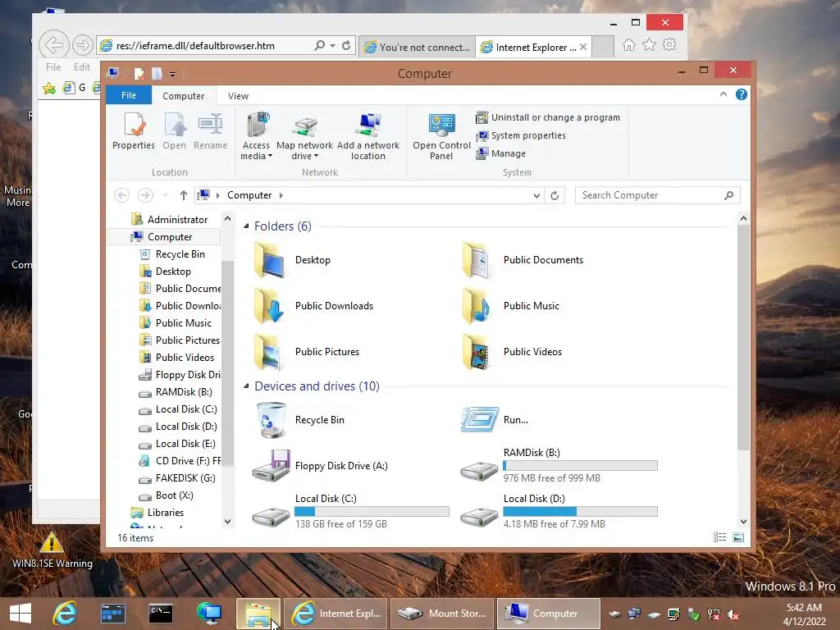The width and height of the screenshot is (840, 630).
Task: Open Control Panel from the ribbon
Action: (x=441, y=137)
